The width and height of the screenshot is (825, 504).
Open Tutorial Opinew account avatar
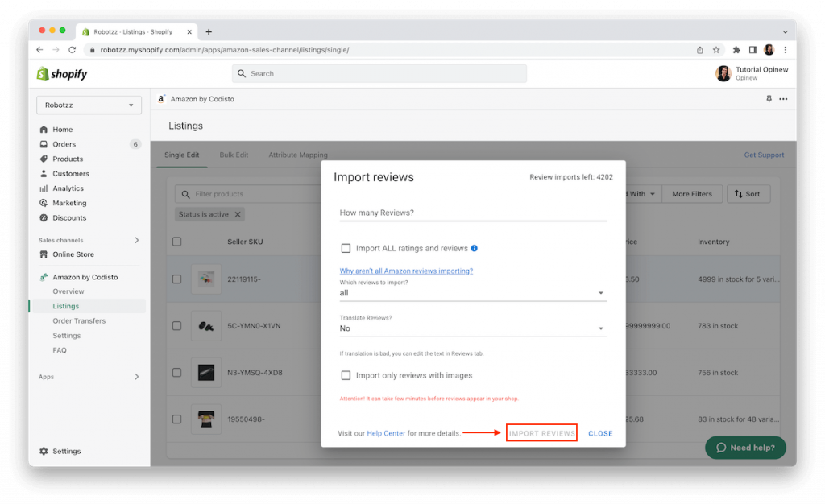click(x=723, y=73)
